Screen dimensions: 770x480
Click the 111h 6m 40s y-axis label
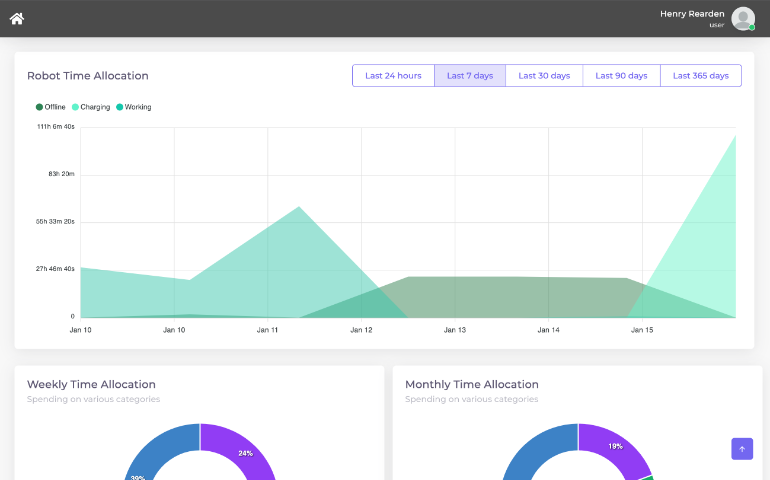coord(55,127)
